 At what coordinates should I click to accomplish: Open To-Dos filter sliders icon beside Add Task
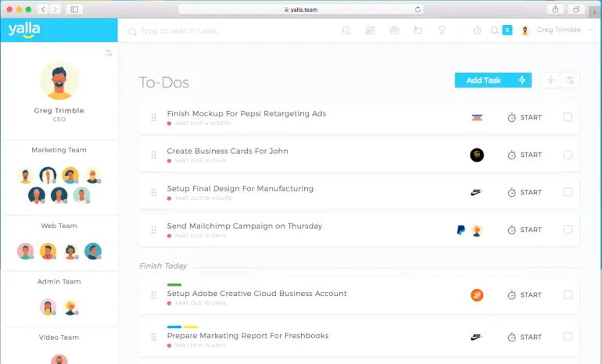(x=570, y=80)
